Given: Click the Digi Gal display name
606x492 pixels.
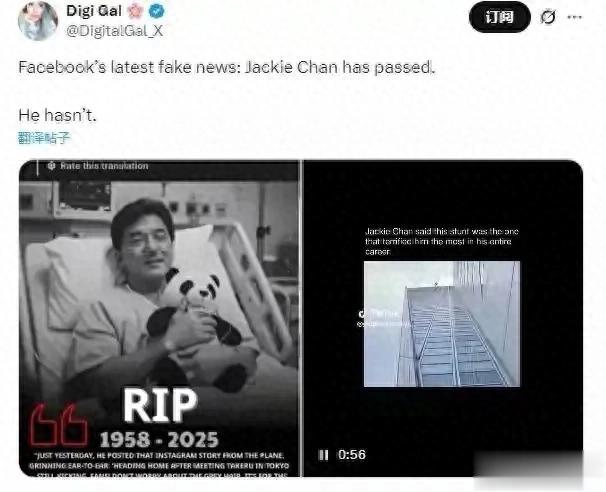Looking at the screenshot, I should 94,11.
